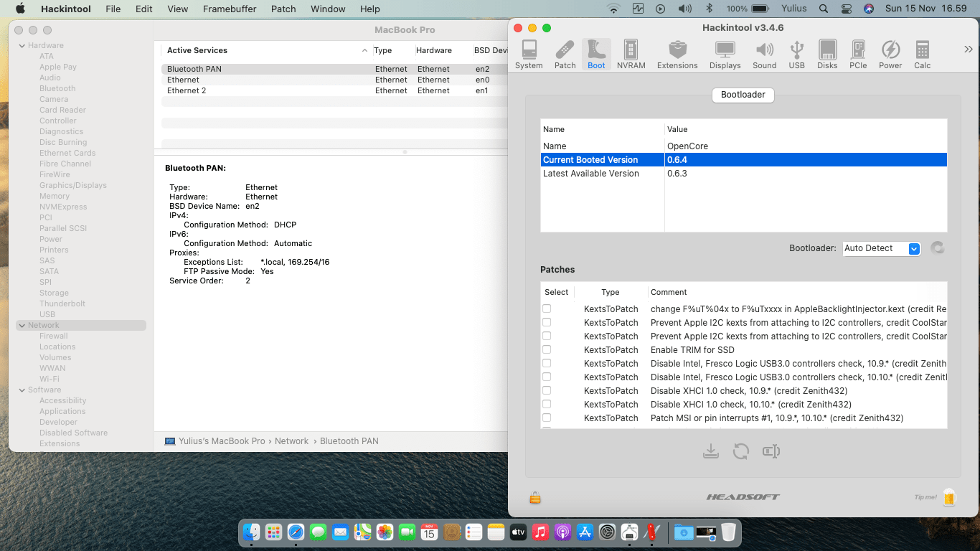Enable the 'Enable TRIM for SSD' patch checkbox

(547, 349)
